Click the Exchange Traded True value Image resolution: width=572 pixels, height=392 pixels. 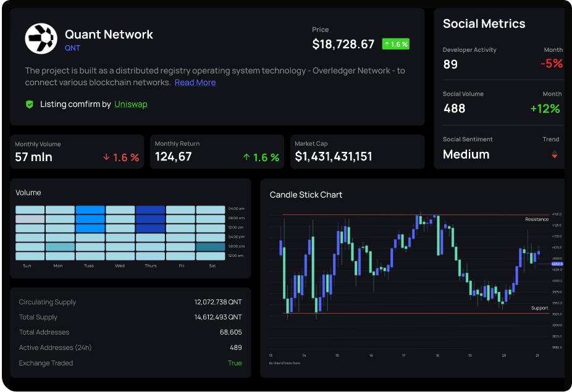(235, 363)
